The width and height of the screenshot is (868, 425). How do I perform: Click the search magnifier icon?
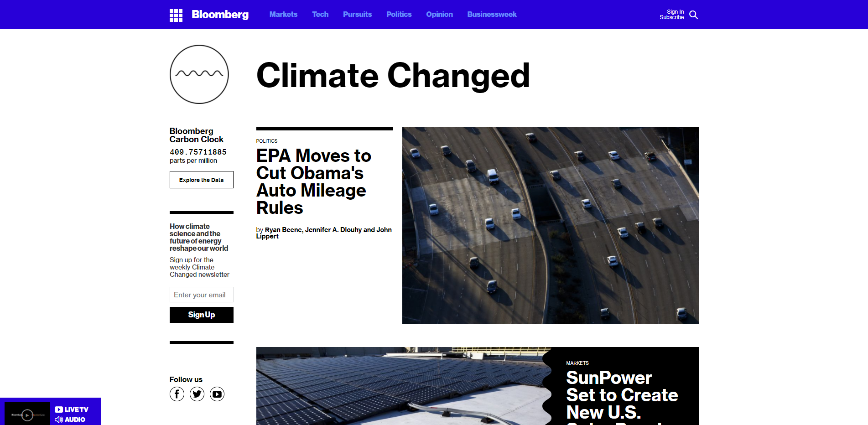[x=693, y=15]
